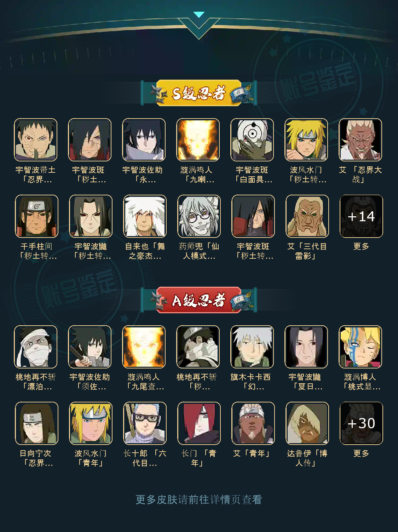The width and height of the screenshot is (398, 532).
Task: Choose the 宇智波佐助 永 portrait
Action: [x=144, y=140]
